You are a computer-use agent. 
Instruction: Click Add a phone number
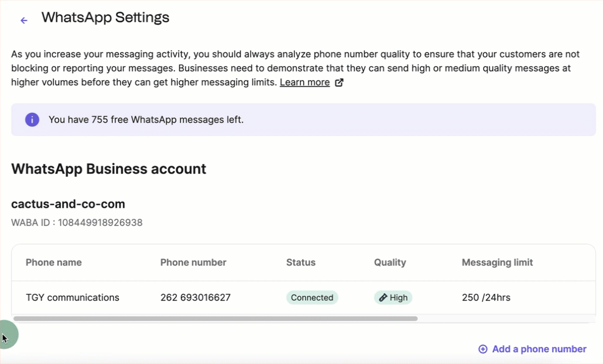[539, 349]
